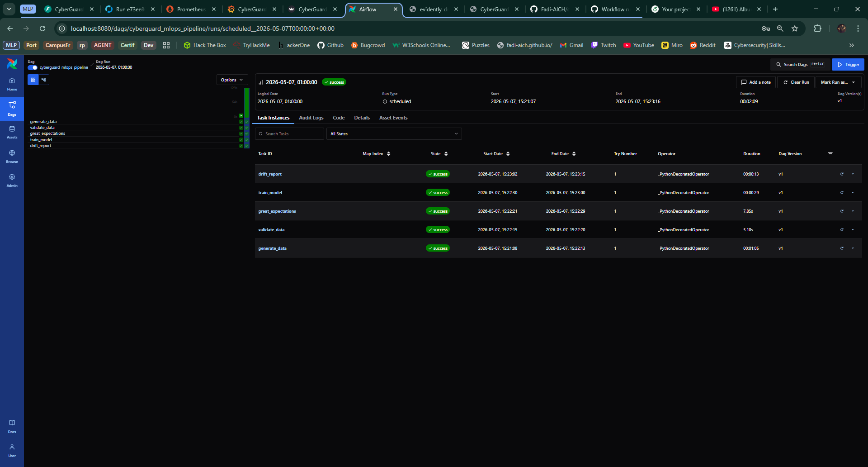The width and height of the screenshot is (868, 467).
Task: Clear the generate_data task instance
Action: pyautogui.click(x=842, y=248)
